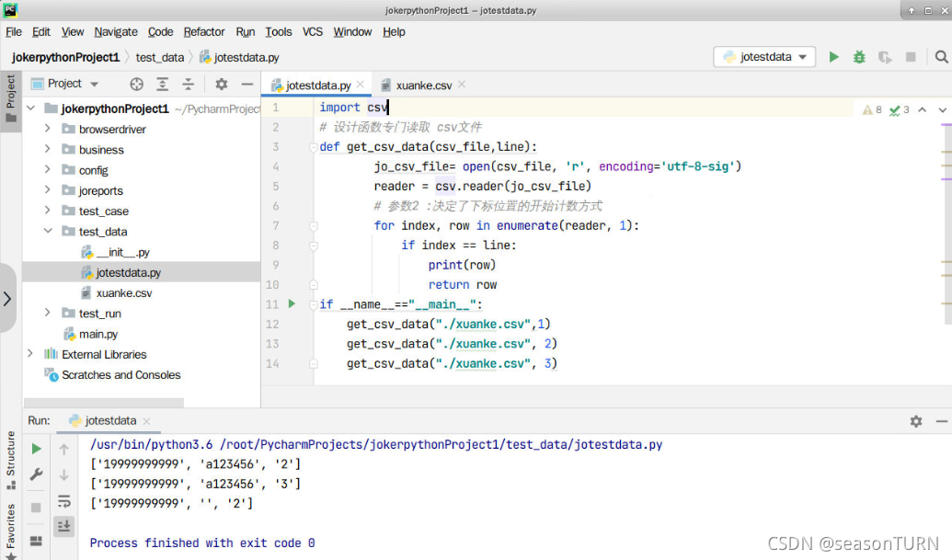The image size is (952, 560).
Task: Run with coverage icon in toolbar
Action: coord(885,57)
